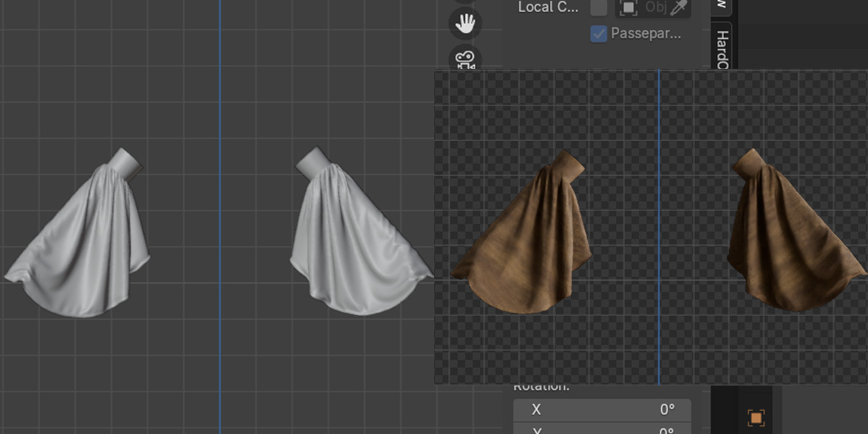Disable the Passepartout checkbox
This screenshot has height=434, width=868.
599,33
